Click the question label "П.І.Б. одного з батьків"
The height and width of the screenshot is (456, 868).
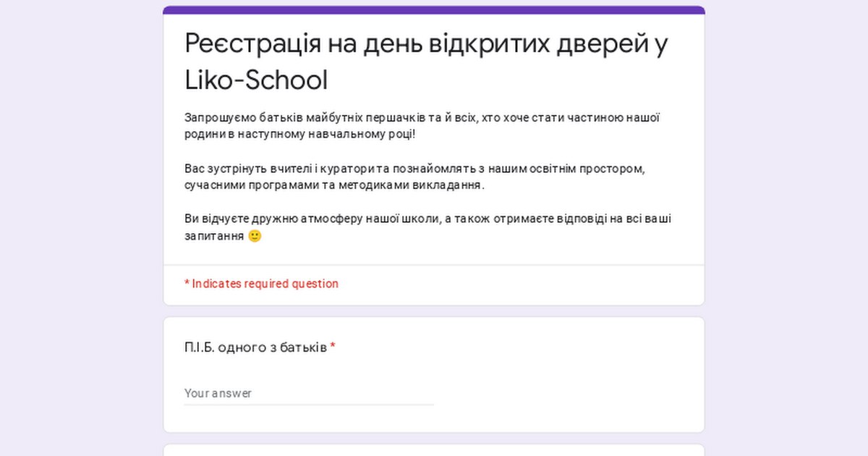coord(255,348)
